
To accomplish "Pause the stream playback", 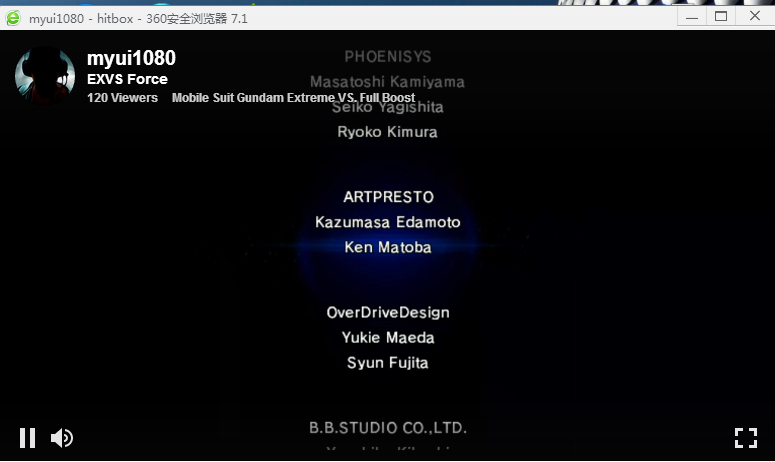I will point(27,438).
